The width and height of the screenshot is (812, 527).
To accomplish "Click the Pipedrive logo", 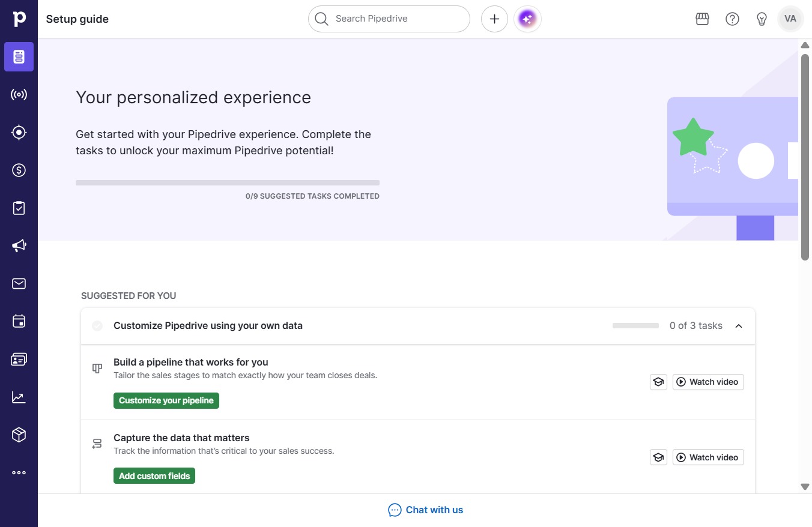I will (x=19, y=19).
